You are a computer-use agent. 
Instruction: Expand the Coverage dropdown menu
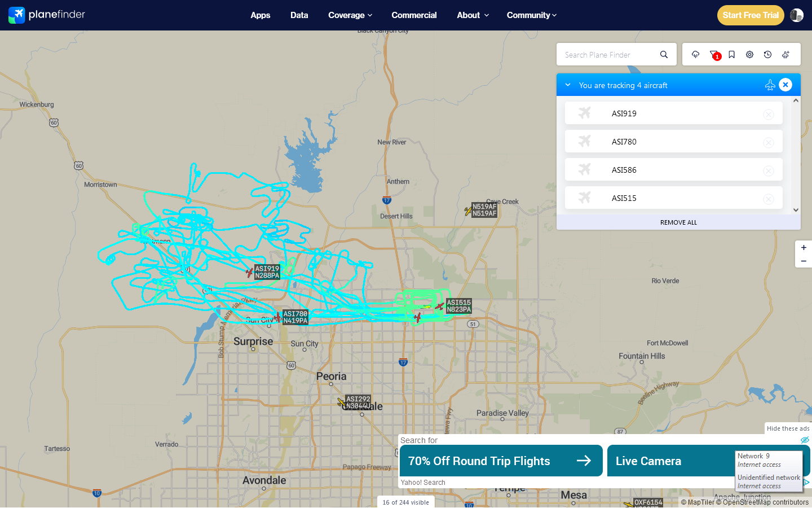click(350, 15)
